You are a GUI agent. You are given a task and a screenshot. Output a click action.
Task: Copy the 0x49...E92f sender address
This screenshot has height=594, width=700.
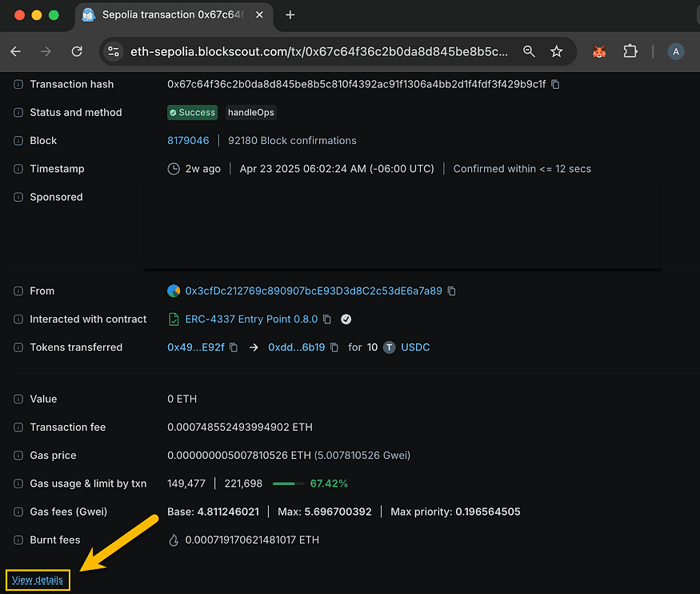pos(234,347)
